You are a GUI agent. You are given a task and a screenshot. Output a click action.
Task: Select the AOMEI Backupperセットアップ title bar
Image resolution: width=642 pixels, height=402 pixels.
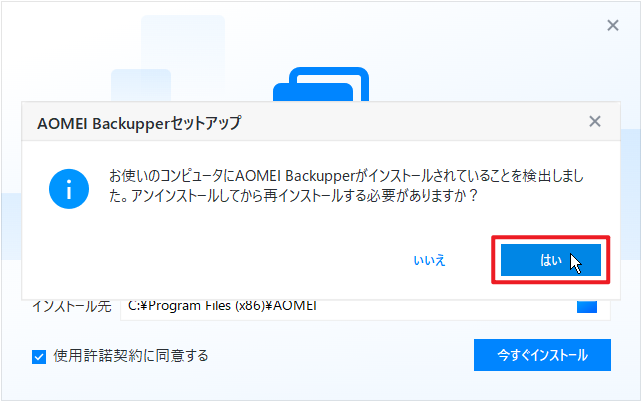[321, 122]
